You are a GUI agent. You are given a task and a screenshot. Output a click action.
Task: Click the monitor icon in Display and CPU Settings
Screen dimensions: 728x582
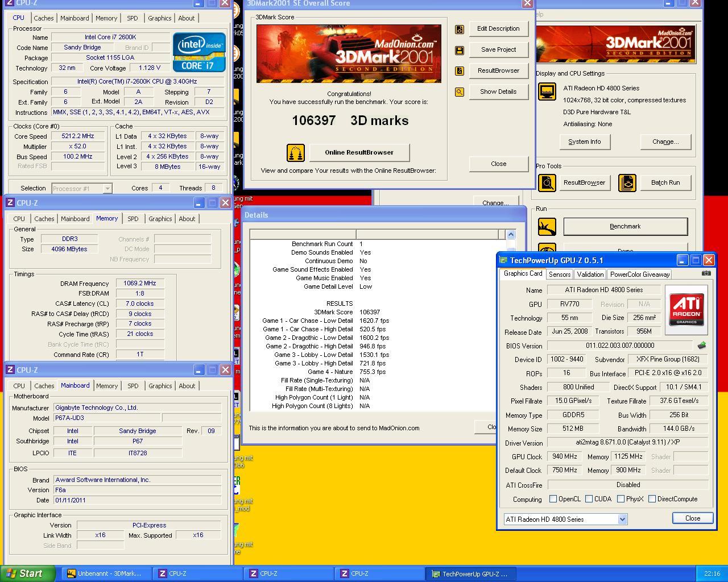click(x=547, y=92)
